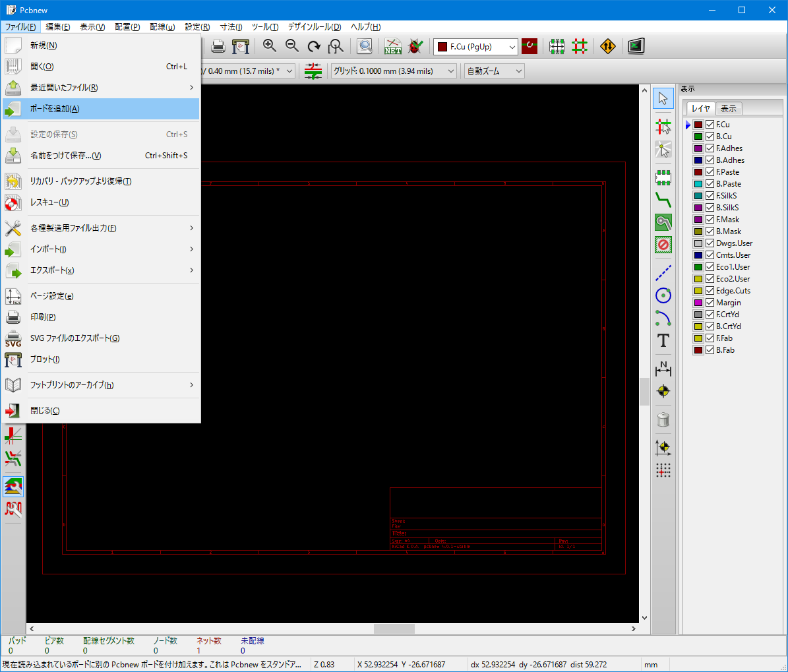Image resolution: width=788 pixels, height=672 pixels.
Task: Select the route track tool
Action: click(663, 200)
